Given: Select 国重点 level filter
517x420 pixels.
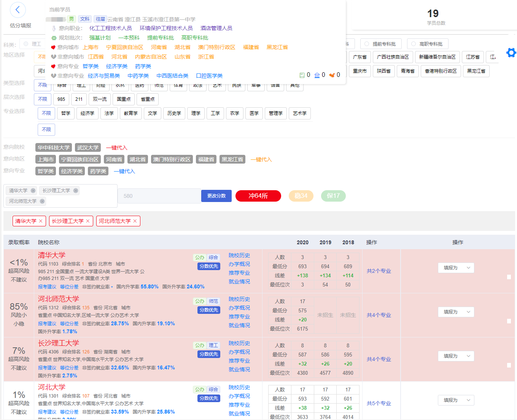Looking at the screenshot, I should pyautogui.click(x=124, y=99).
